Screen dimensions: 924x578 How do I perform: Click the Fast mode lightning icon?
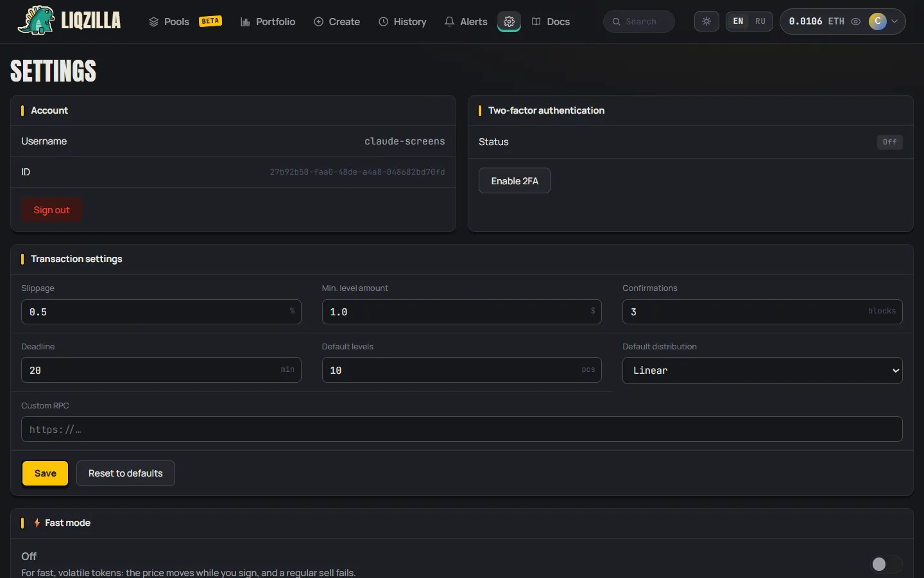(37, 523)
